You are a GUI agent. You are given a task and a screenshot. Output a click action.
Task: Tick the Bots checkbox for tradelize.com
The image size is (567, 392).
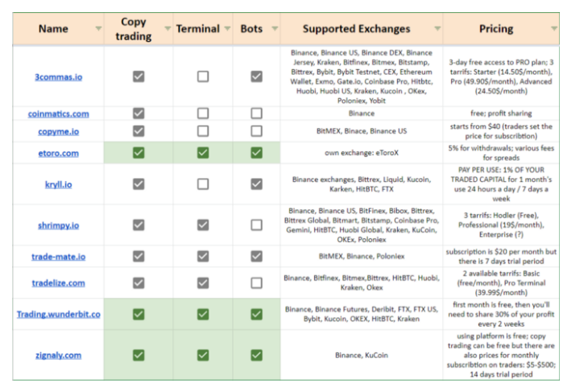tap(256, 283)
